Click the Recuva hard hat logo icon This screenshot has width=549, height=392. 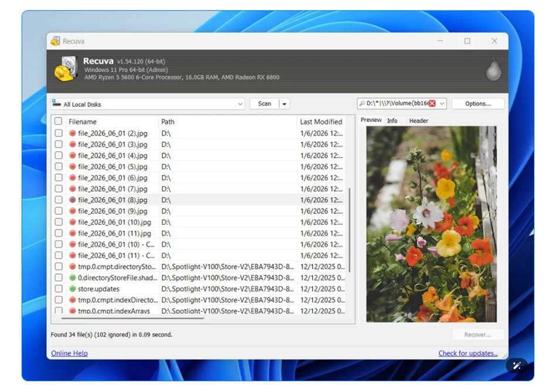coord(65,69)
